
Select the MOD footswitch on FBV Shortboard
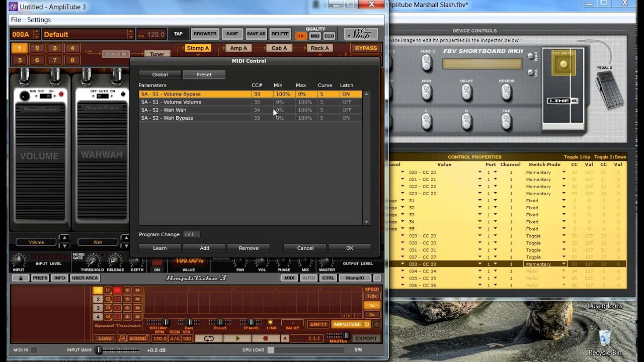(x=427, y=92)
